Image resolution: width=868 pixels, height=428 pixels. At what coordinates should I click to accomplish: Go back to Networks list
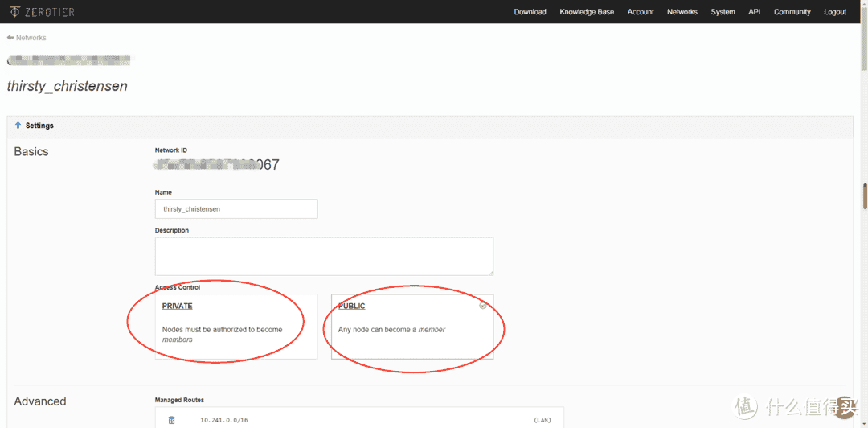tap(27, 38)
